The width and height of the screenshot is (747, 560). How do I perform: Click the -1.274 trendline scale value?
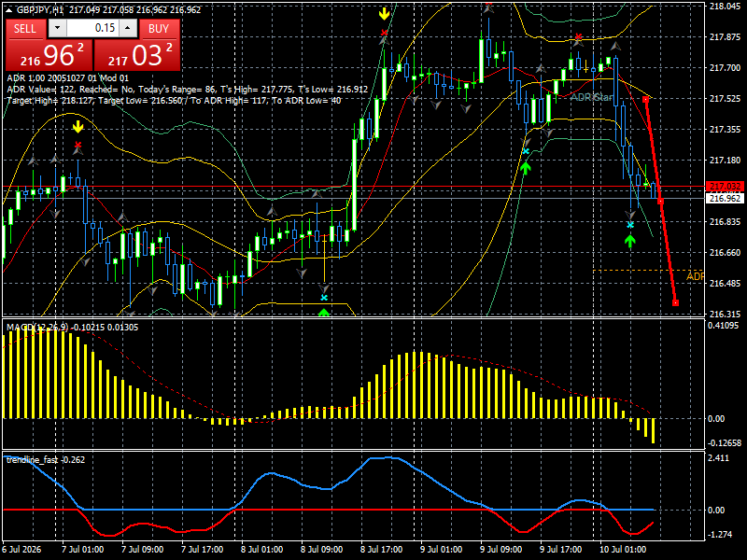pyautogui.click(x=720, y=534)
